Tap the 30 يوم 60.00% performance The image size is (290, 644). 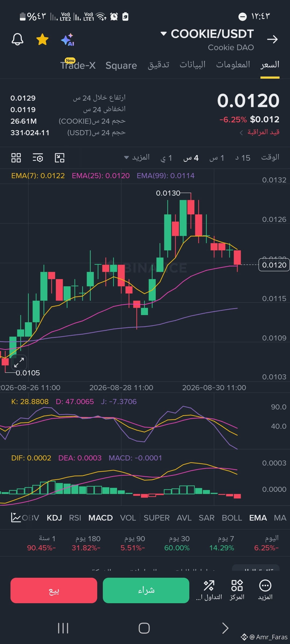[x=177, y=543]
